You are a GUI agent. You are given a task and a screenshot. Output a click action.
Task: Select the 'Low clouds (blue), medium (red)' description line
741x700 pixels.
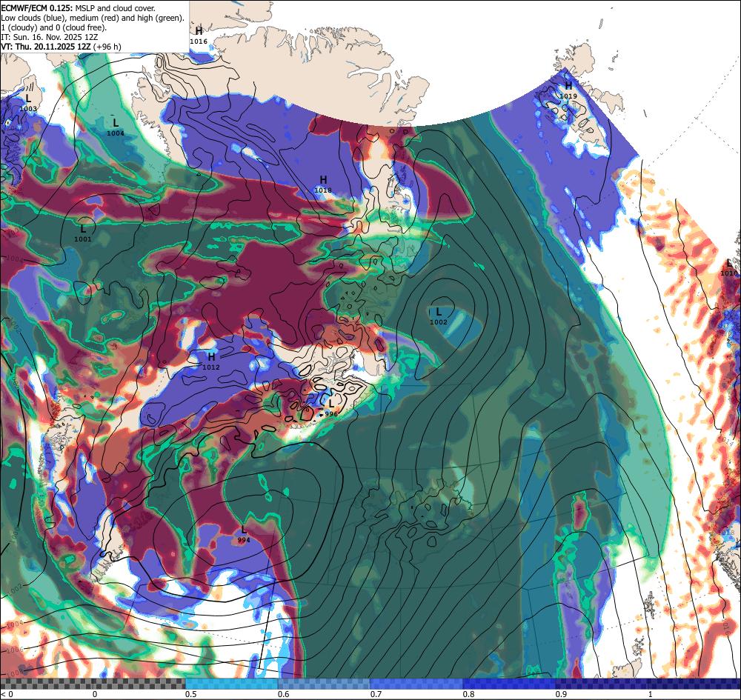[x=93, y=18]
